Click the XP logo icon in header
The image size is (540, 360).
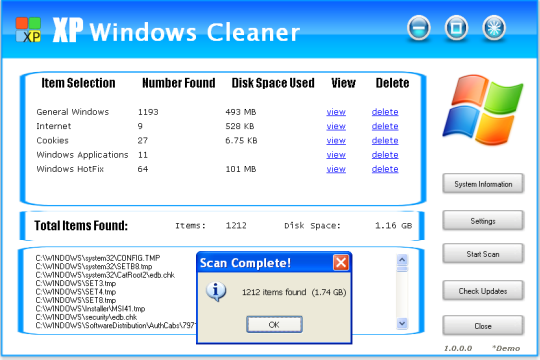click(x=28, y=30)
